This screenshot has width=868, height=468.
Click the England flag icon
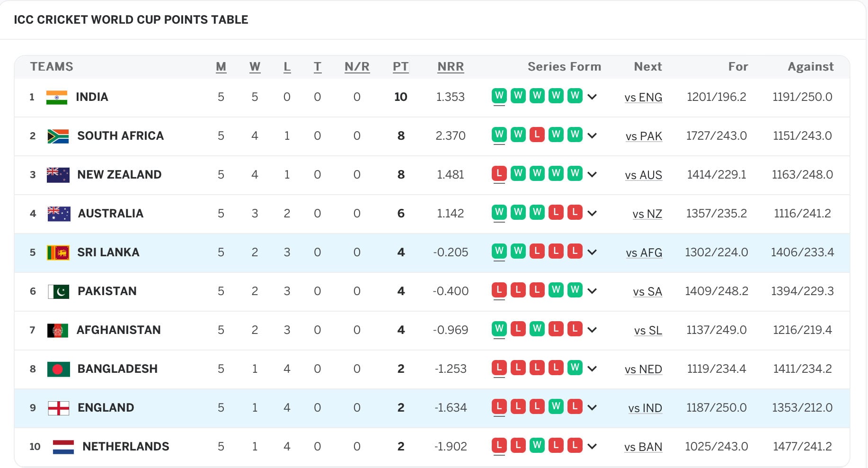(59, 408)
